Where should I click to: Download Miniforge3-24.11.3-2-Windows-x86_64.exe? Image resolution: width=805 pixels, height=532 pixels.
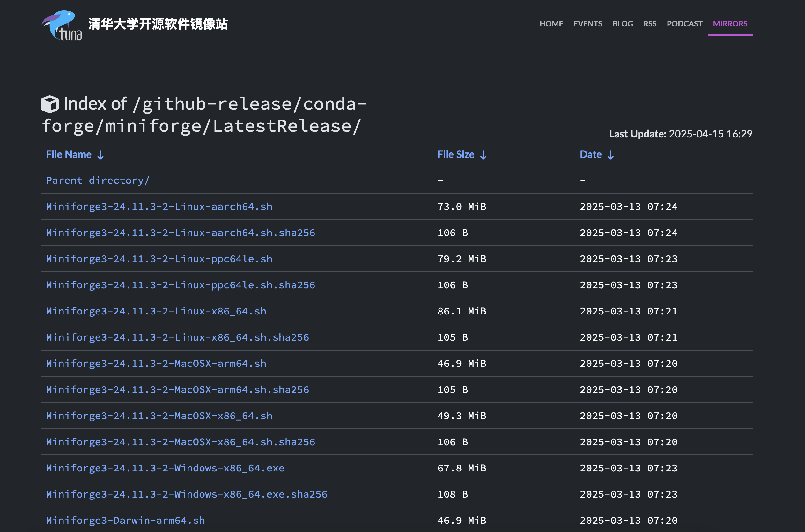coord(165,468)
